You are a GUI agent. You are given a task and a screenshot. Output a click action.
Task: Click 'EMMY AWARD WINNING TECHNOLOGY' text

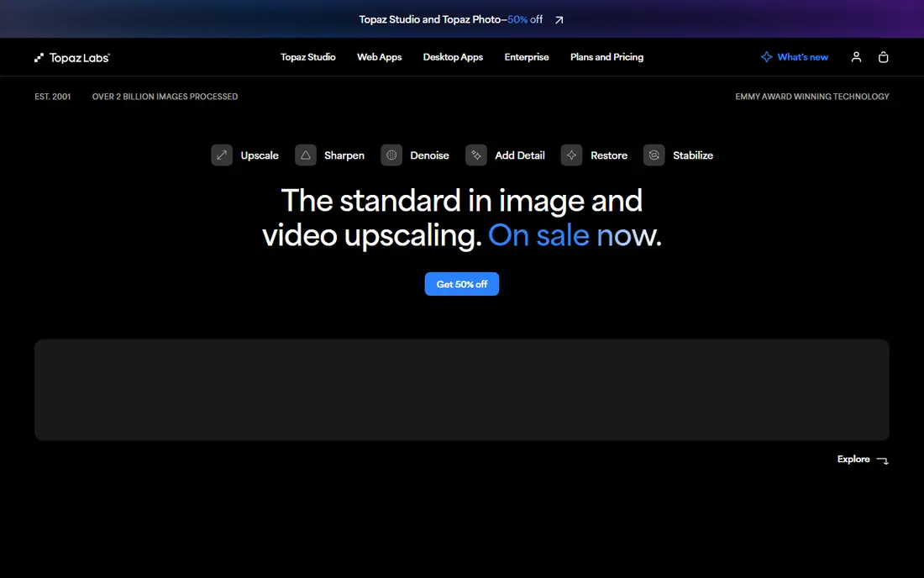[x=812, y=97]
